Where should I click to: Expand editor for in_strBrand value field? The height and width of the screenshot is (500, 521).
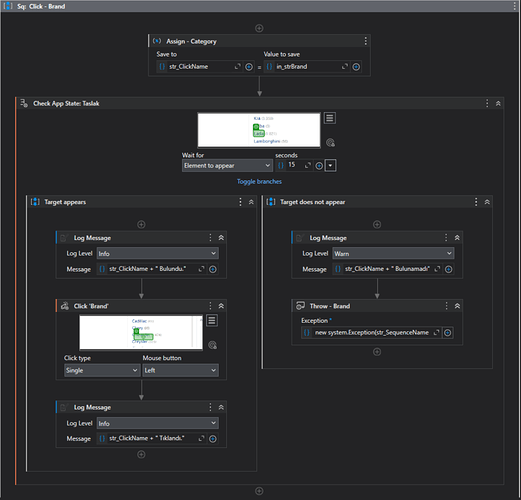(x=345, y=67)
